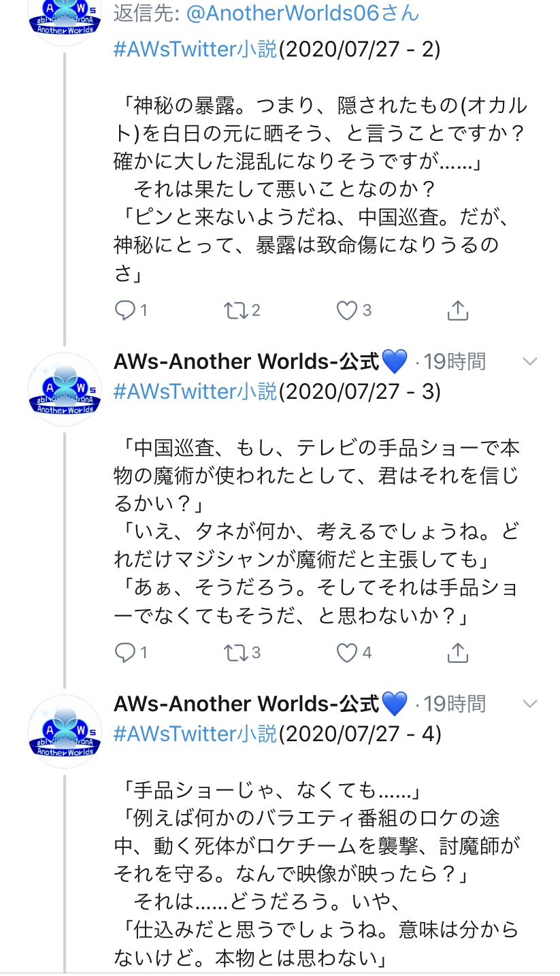Viewport: 560px width, 976px height.
Task: Tap profile avatar of the 07/27 - 4 tweet
Action: (x=65, y=732)
